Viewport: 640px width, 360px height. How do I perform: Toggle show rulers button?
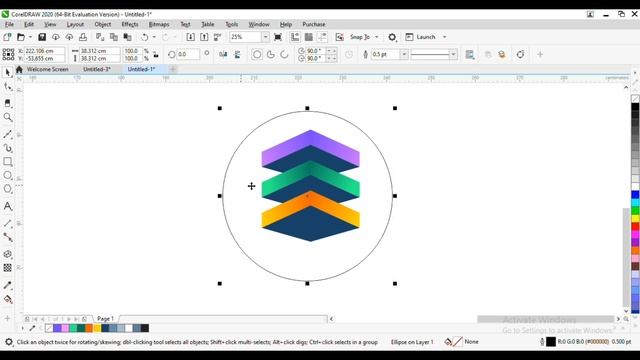coord(295,37)
